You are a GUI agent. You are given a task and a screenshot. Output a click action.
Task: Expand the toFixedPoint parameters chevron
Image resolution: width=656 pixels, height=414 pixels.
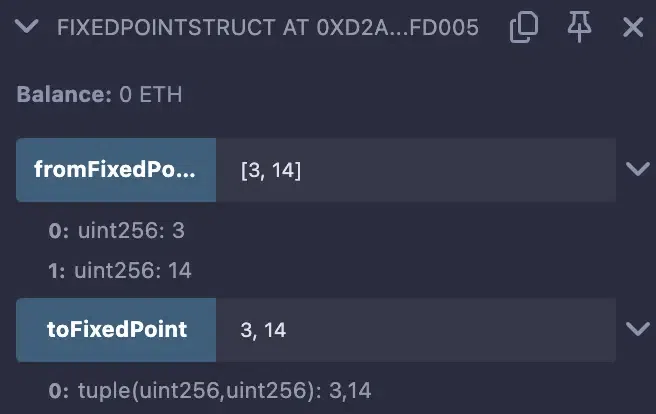(637, 328)
